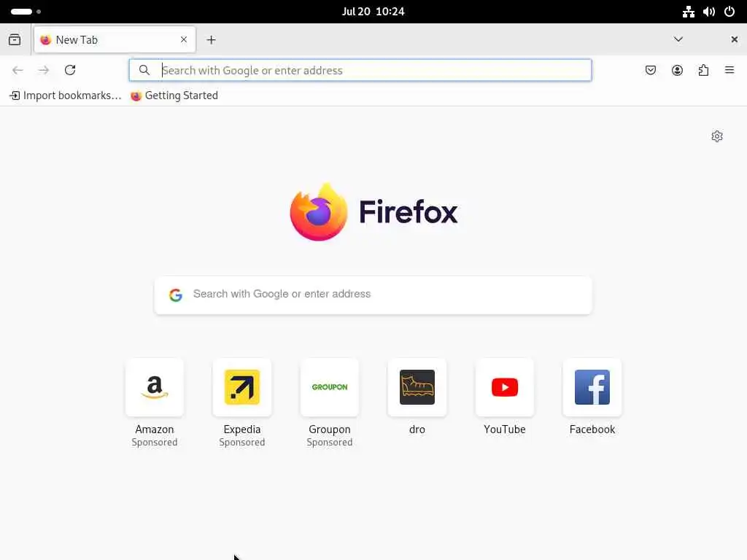Focus the Google search box on the page

click(373, 295)
